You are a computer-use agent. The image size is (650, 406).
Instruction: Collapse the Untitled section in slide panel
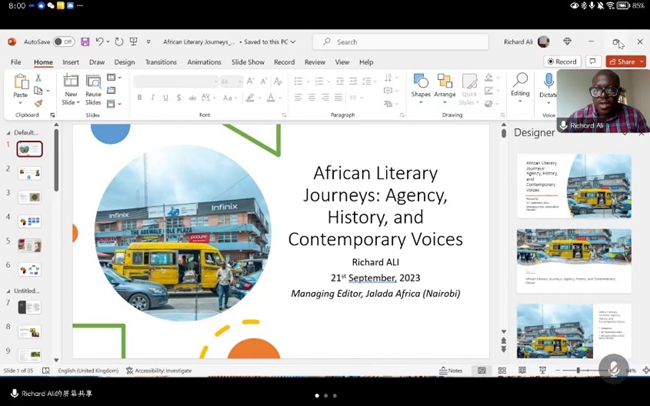click(x=8, y=291)
